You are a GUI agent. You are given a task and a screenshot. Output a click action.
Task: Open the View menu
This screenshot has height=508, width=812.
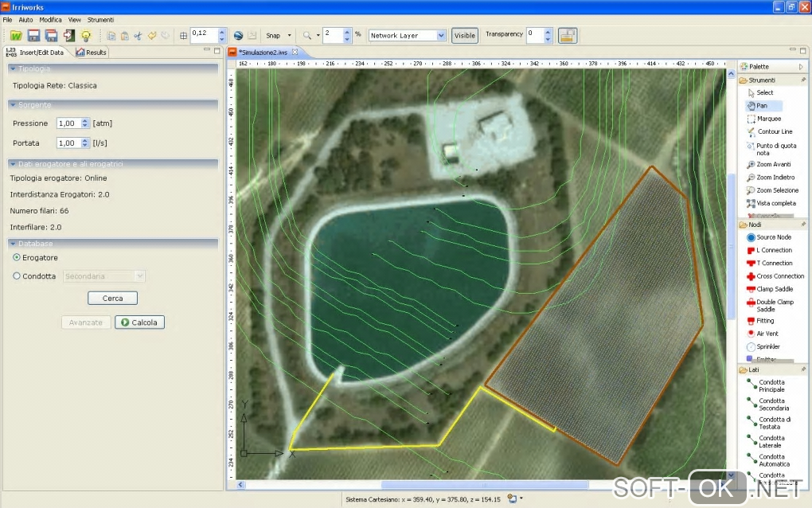pos(75,20)
